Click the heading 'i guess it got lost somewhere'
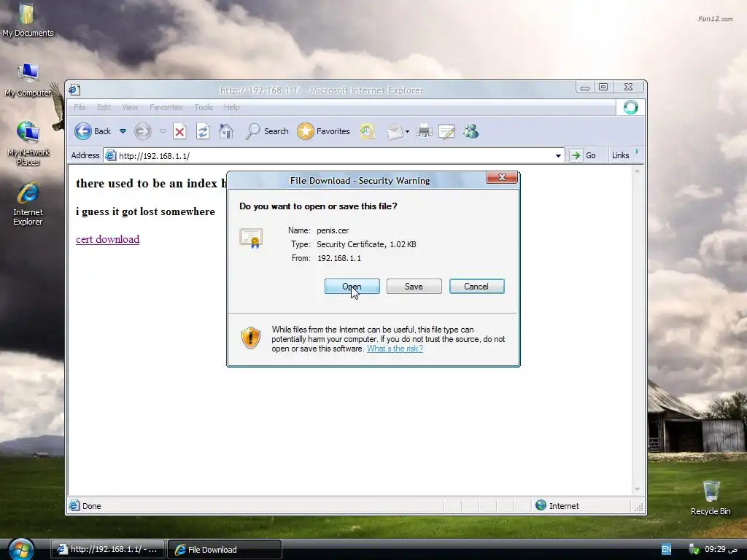The image size is (747, 560). [145, 211]
